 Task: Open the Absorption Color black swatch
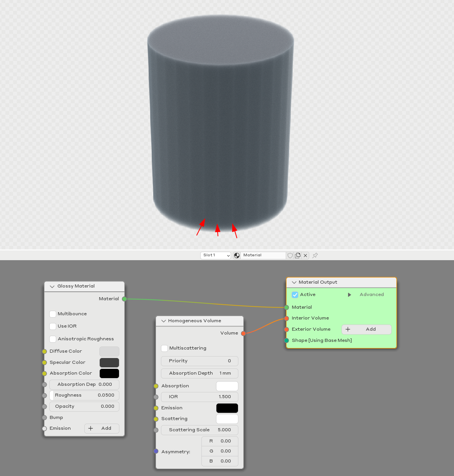[109, 373]
